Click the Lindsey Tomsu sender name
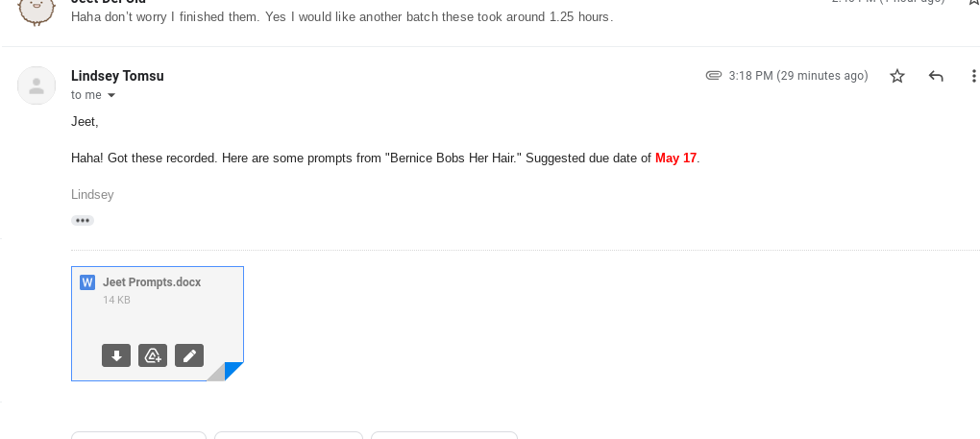The width and height of the screenshot is (980, 439). pyautogui.click(x=117, y=76)
